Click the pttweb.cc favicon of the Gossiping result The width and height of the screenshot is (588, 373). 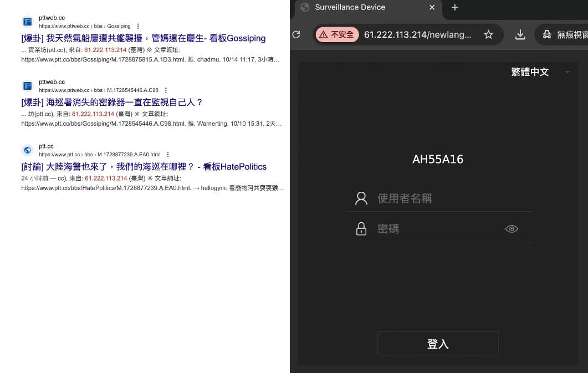[x=27, y=22]
